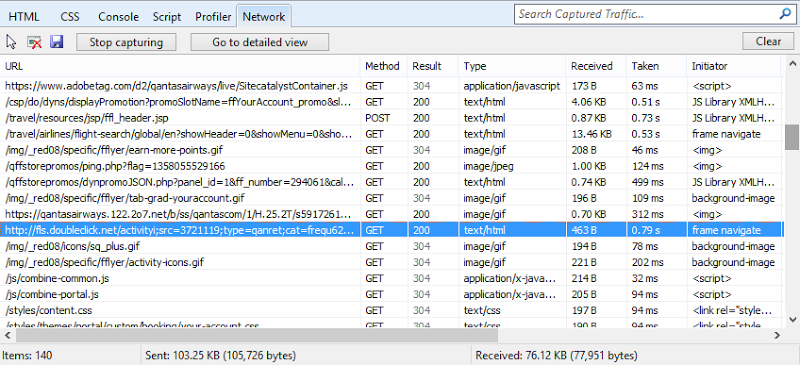Select the ping.php?flag request row
The image size is (800, 365).
coord(391,166)
